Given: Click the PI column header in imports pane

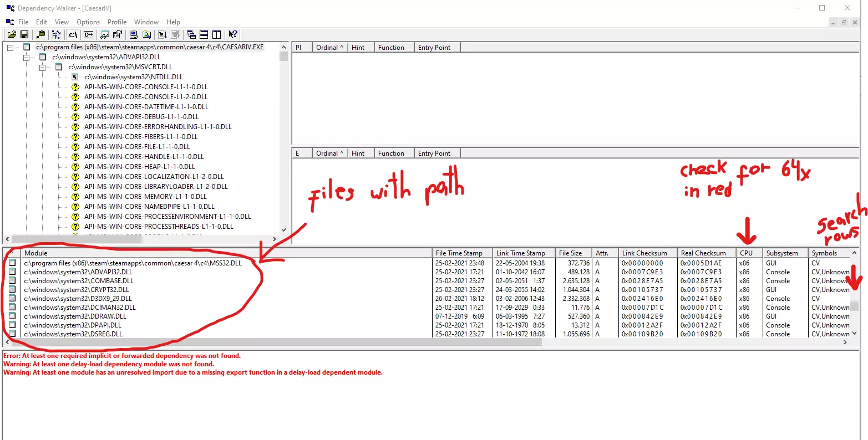Looking at the screenshot, I should coord(302,48).
